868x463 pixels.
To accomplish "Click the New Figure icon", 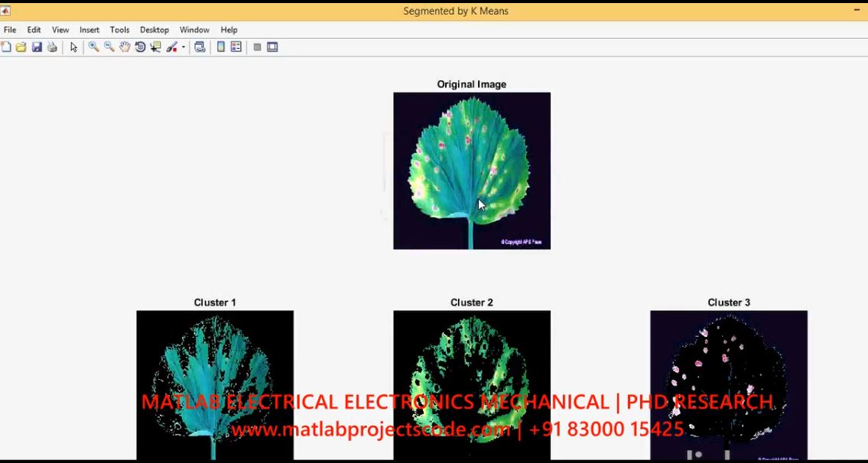I will coord(6,47).
